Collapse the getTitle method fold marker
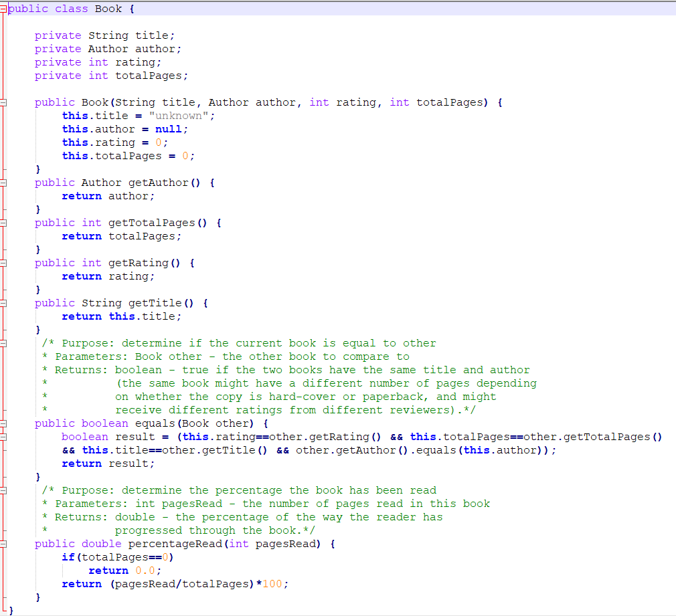 [x=5, y=302]
